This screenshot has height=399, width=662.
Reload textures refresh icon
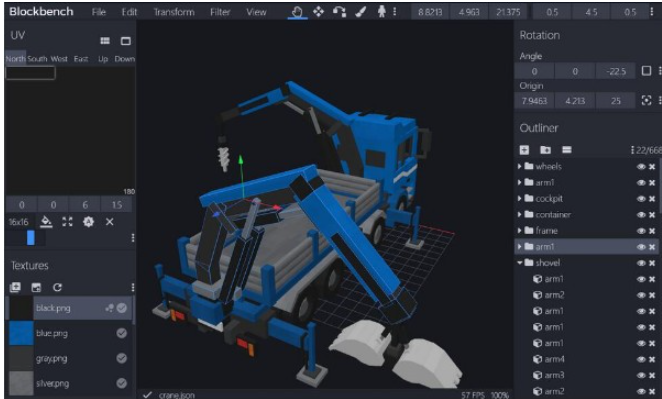point(57,288)
